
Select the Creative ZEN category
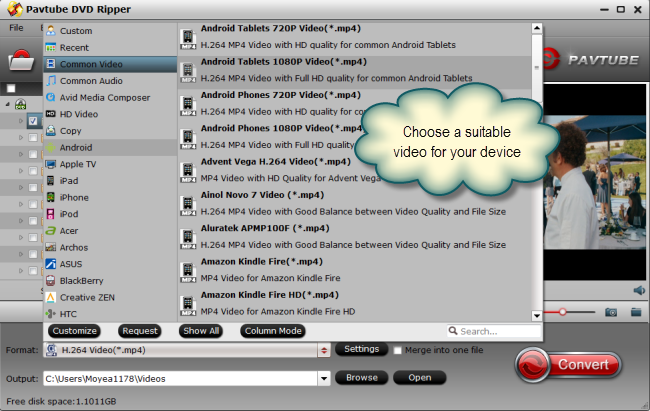pos(110,297)
